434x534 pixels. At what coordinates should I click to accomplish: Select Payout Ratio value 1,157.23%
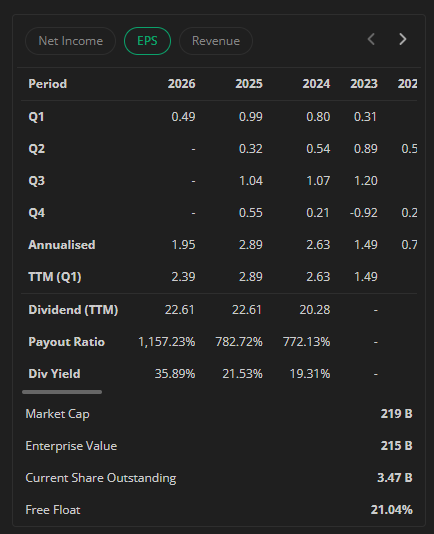coord(167,342)
